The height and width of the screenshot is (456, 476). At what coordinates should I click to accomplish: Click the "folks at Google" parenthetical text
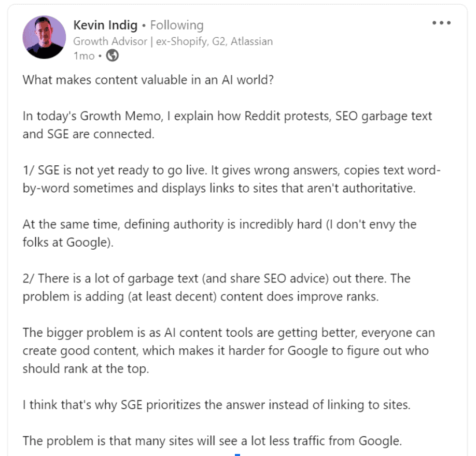click(67, 242)
